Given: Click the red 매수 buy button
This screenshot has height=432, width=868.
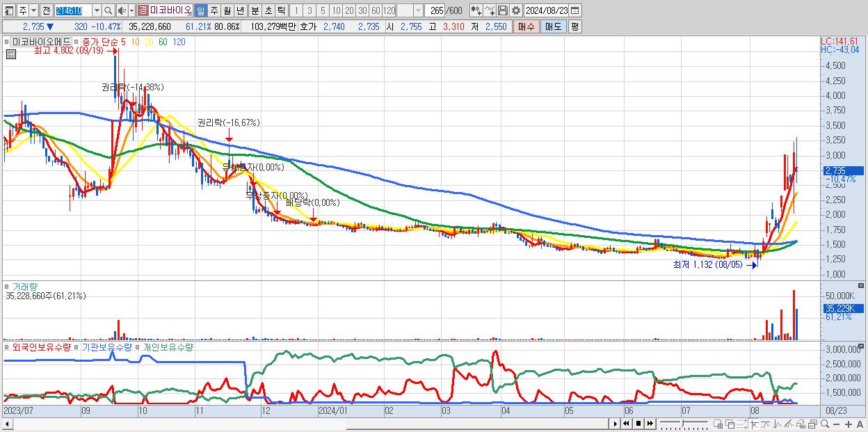Looking at the screenshot, I should tap(527, 26).
